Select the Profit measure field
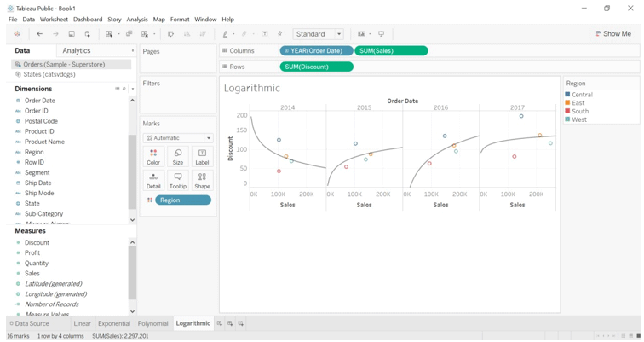644x342 pixels. (32, 252)
